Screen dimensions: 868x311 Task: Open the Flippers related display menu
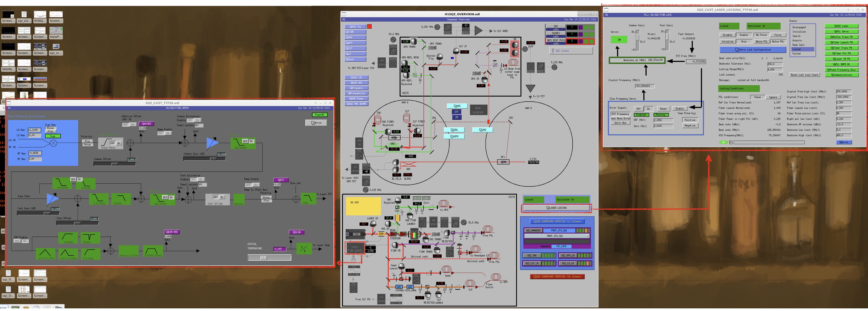coord(356,88)
